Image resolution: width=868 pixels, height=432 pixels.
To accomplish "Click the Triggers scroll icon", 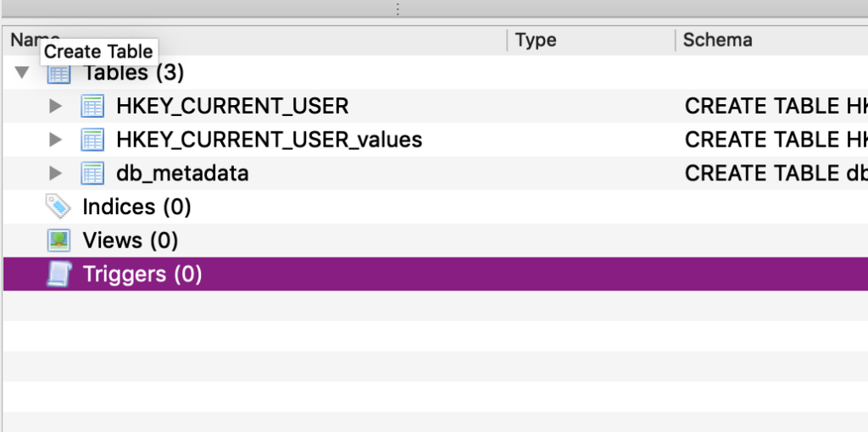I will point(58,274).
